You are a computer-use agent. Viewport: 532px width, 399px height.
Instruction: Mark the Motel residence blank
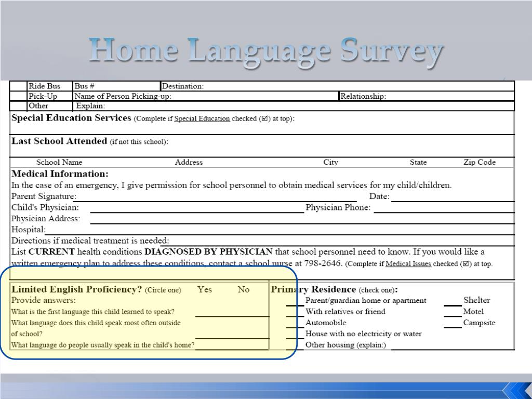pos(453,312)
